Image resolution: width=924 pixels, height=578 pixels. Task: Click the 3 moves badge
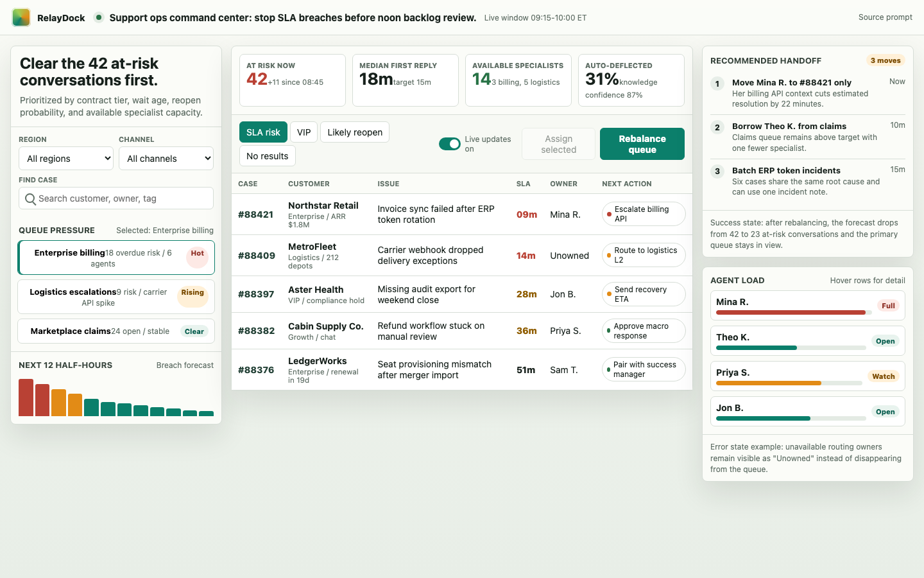click(886, 60)
